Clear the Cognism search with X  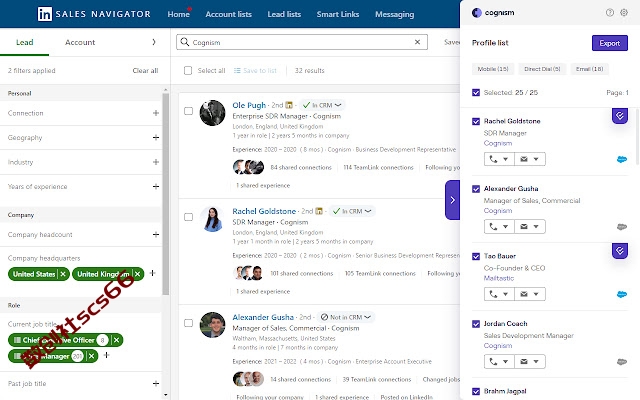[x=418, y=42]
